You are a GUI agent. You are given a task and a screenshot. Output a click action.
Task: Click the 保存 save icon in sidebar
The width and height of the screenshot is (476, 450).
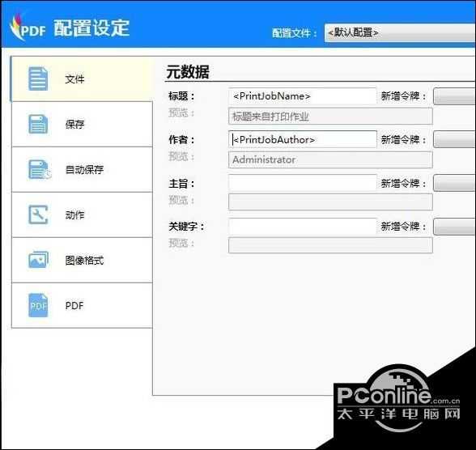tap(38, 124)
